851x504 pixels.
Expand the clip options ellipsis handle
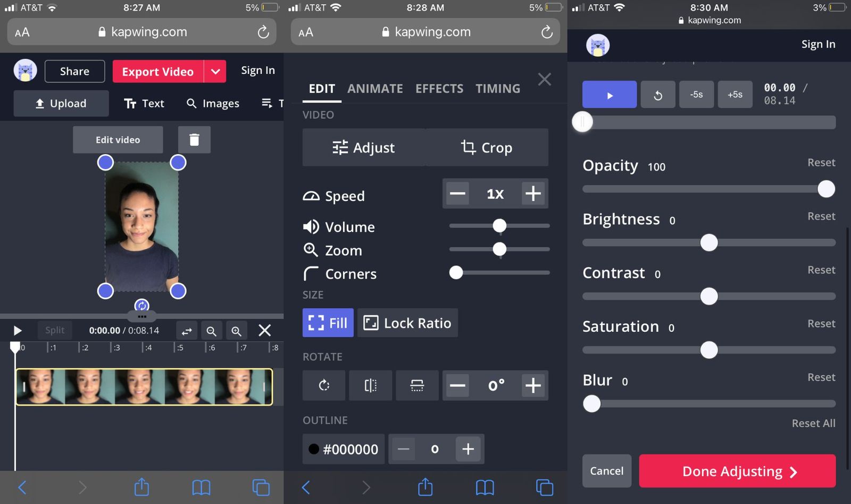point(141,316)
